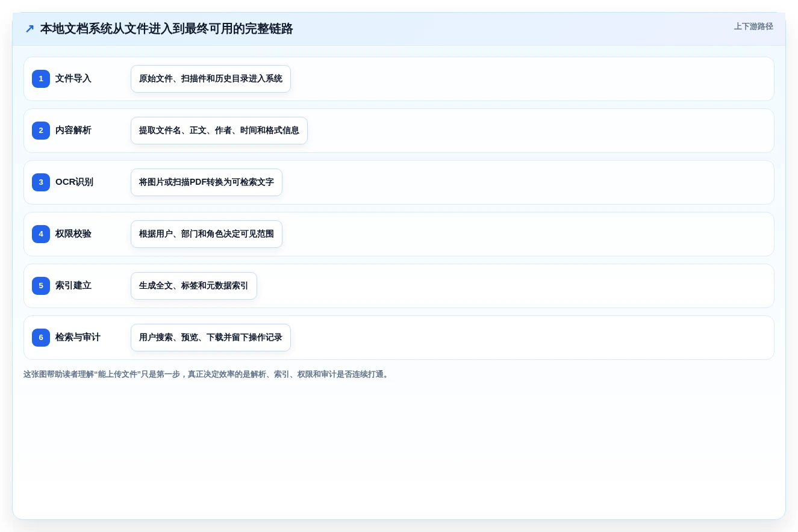
Task: Open the 根据用户、部门和角色决定可见范围 chip
Action: click(x=207, y=234)
